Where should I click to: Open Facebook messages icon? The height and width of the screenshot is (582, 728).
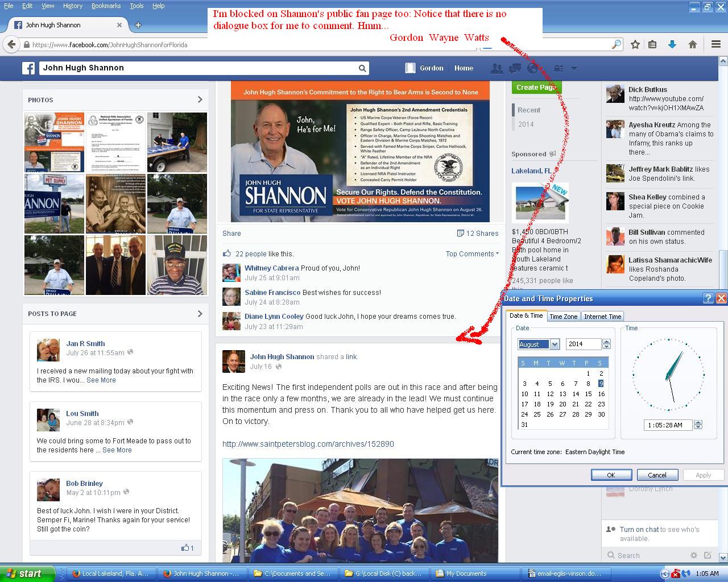515,68
